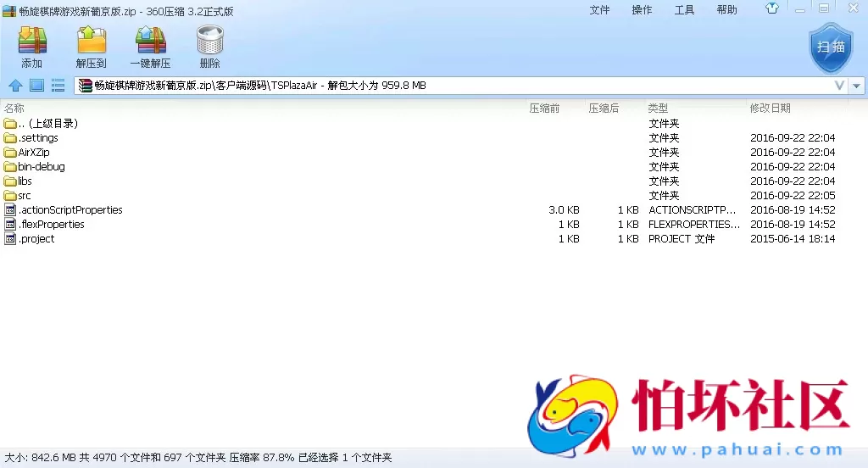The width and height of the screenshot is (868, 468).
Task: Open the 操作 menu
Action: 643,10
